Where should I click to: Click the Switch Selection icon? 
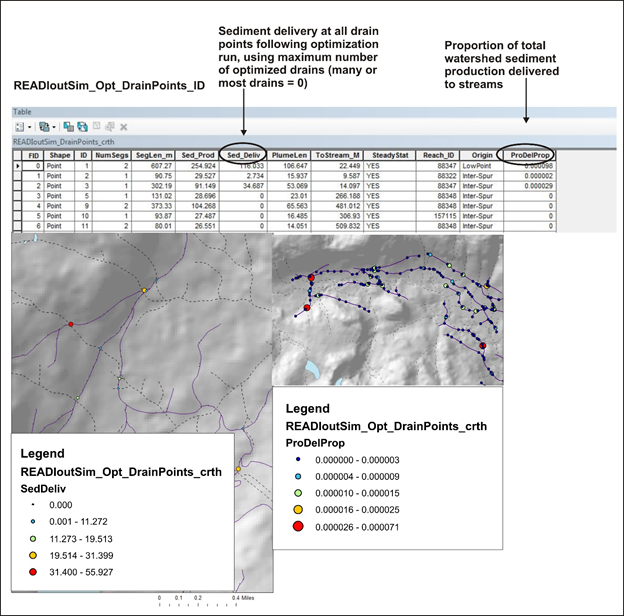pyautogui.click(x=81, y=127)
